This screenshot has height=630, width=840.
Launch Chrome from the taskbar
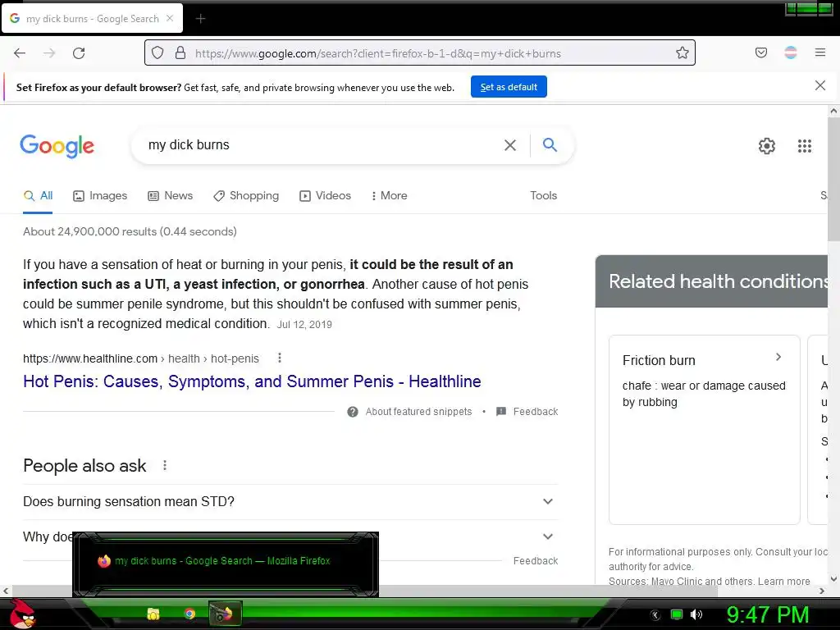click(x=189, y=614)
